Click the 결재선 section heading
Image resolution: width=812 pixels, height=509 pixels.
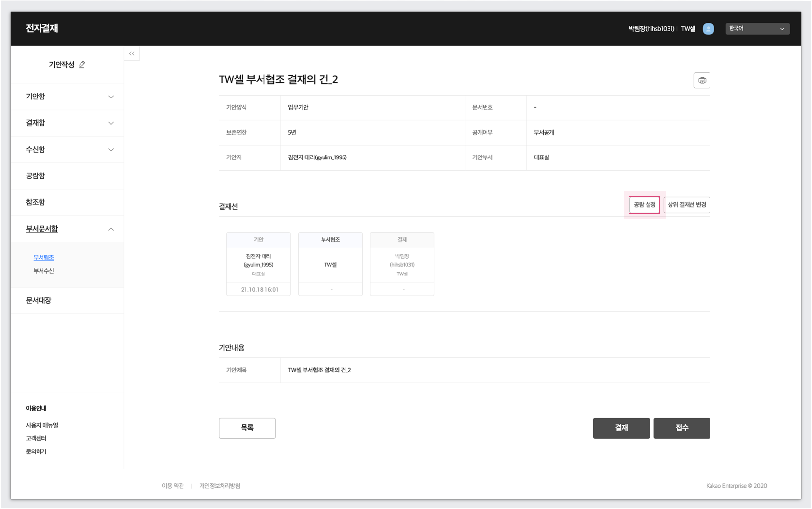228,207
